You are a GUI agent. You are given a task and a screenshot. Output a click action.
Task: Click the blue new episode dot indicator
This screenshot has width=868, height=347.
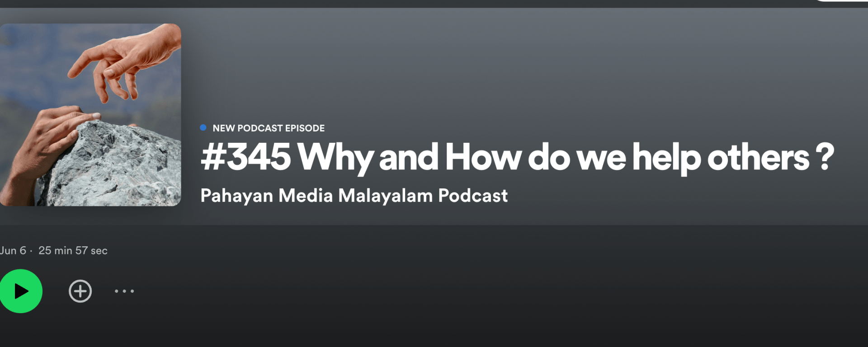point(203,128)
